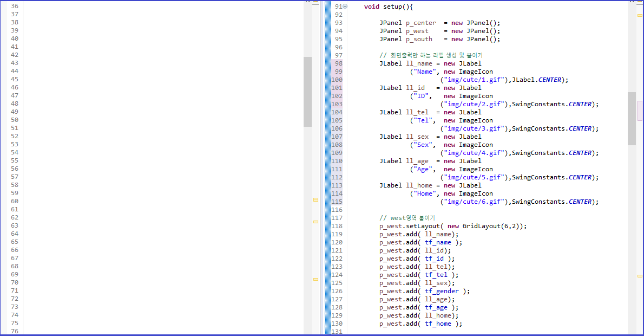Click the ll_id declaration on line 101
The height and width of the screenshot is (336, 644).
pos(415,88)
